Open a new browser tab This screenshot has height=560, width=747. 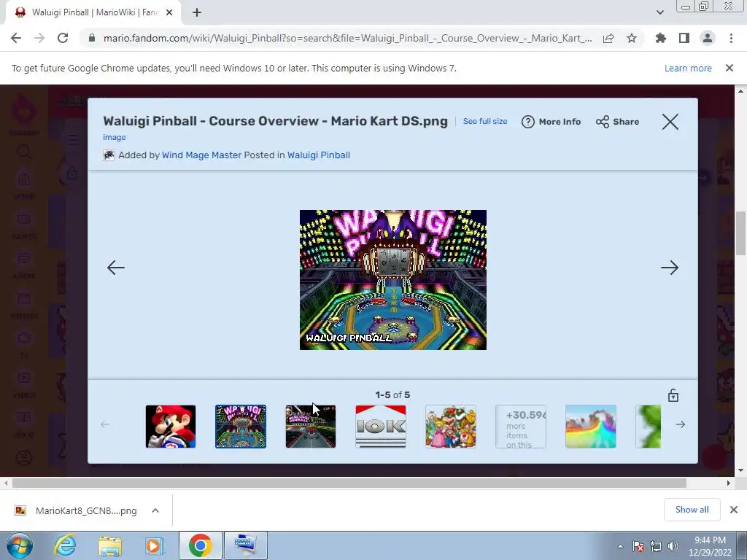[x=197, y=13]
